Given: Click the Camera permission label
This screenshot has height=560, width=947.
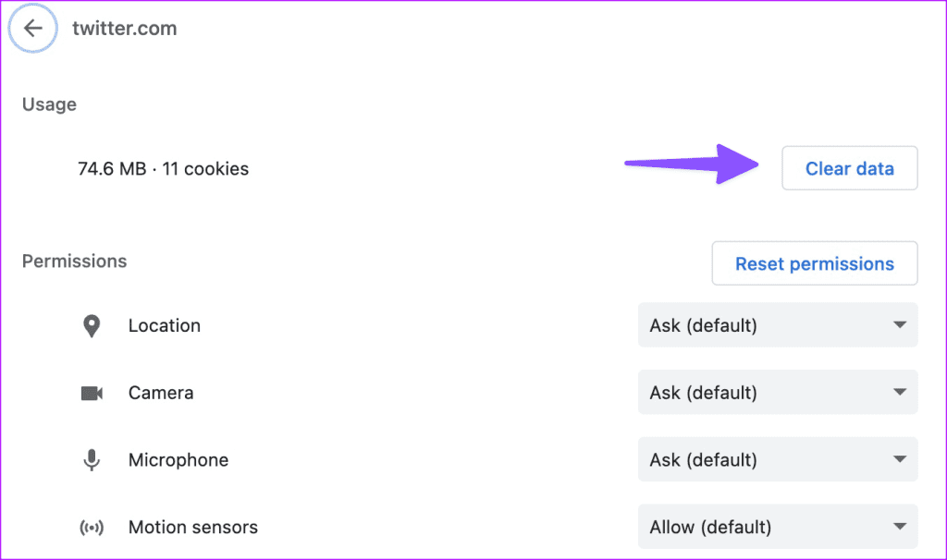Looking at the screenshot, I should coord(161,393).
